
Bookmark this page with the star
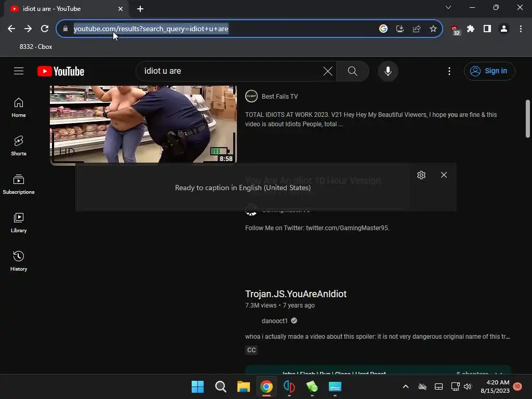433,29
